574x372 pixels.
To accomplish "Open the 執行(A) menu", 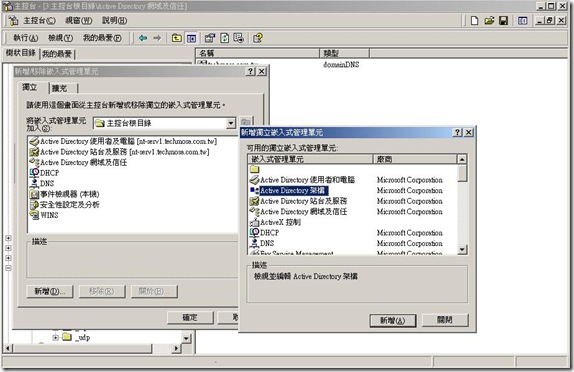I will pyautogui.click(x=26, y=38).
